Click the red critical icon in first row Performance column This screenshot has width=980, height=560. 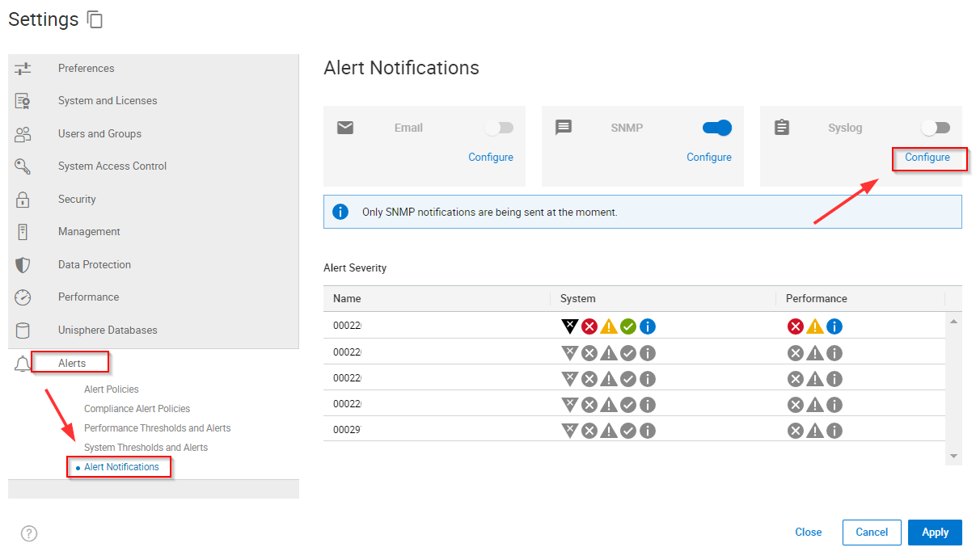[x=796, y=326]
